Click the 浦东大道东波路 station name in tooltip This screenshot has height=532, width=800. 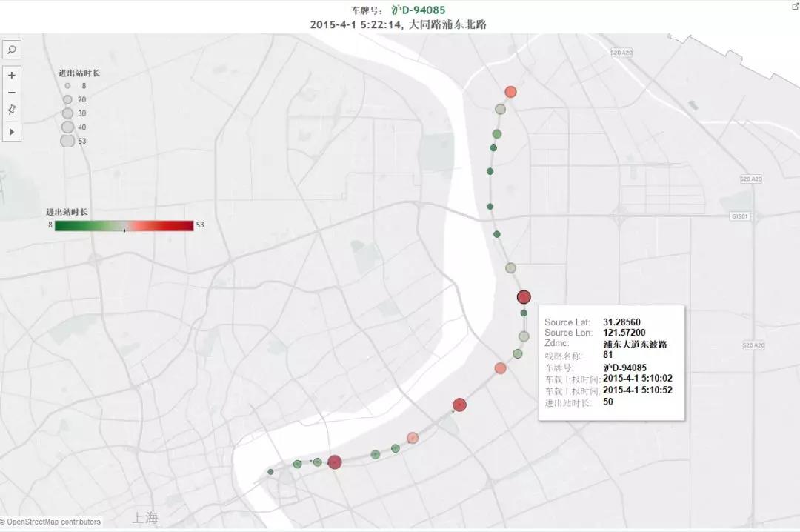coord(635,344)
